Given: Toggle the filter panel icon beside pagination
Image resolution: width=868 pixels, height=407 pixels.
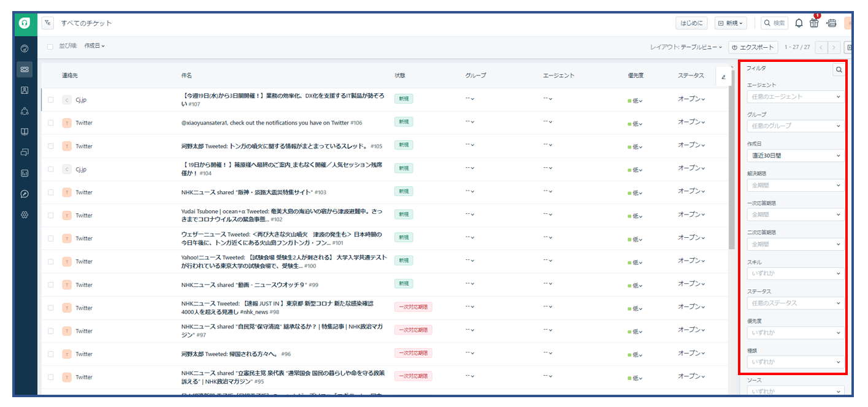Looking at the screenshot, I should click(849, 47).
